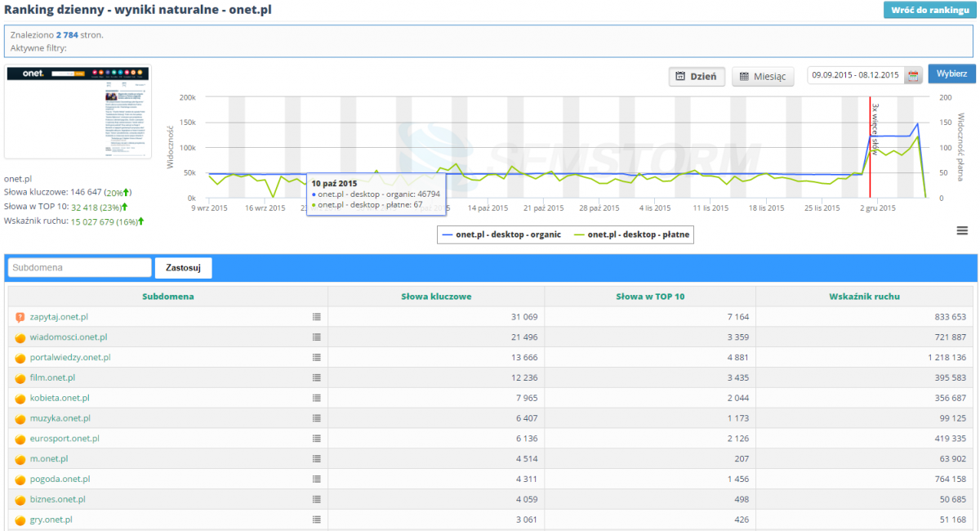Open wiadomosci.onet.pl subdomain link

(69, 337)
